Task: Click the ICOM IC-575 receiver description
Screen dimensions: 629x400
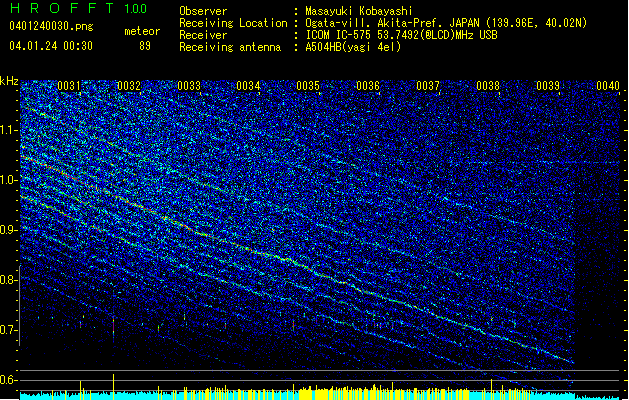Action: [x=402, y=35]
